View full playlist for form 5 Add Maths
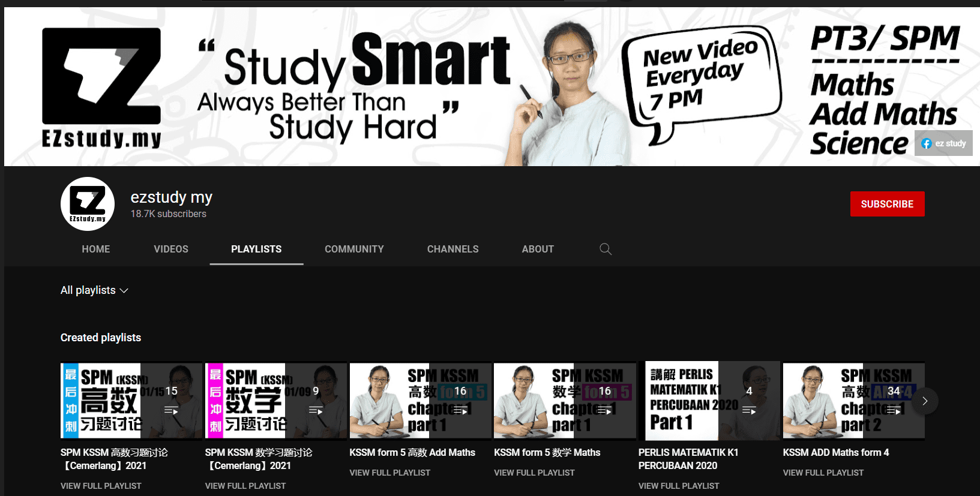 (x=390, y=473)
